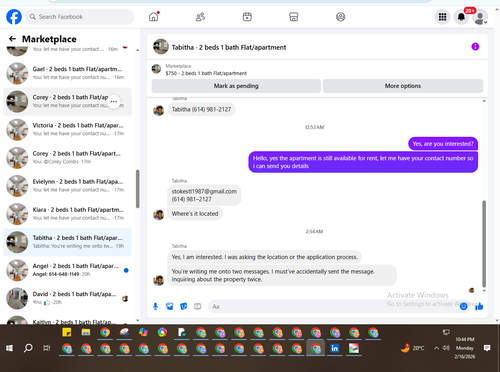Open Corey conversation with 'let me have your contact'
This screenshot has height=372, width=500.
click(67, 101)
